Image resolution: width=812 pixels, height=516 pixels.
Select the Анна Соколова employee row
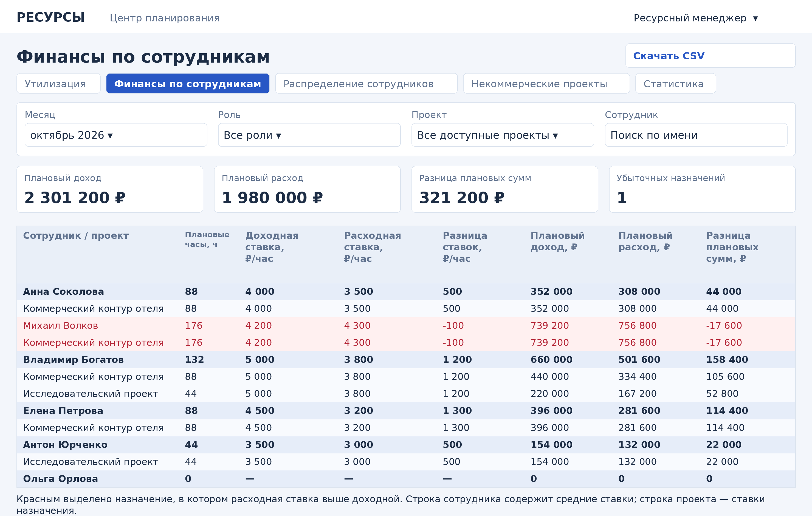click(406, 291)
